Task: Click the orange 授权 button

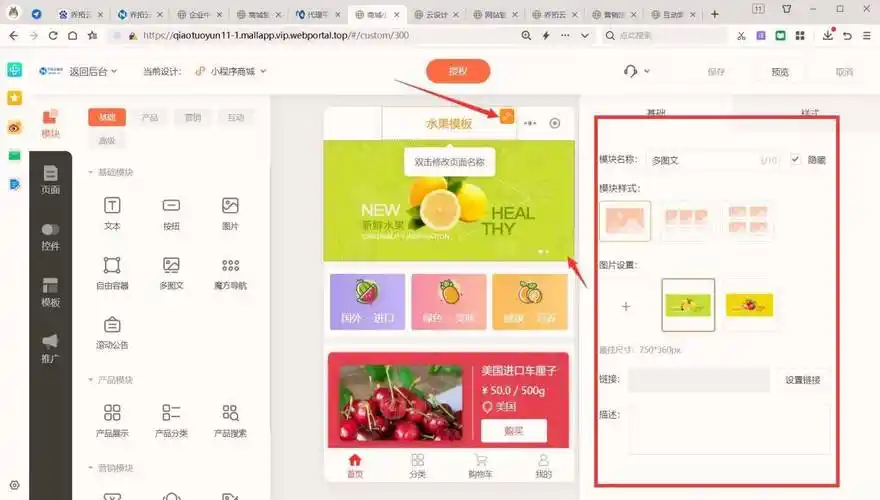Action: pos(458,71)
